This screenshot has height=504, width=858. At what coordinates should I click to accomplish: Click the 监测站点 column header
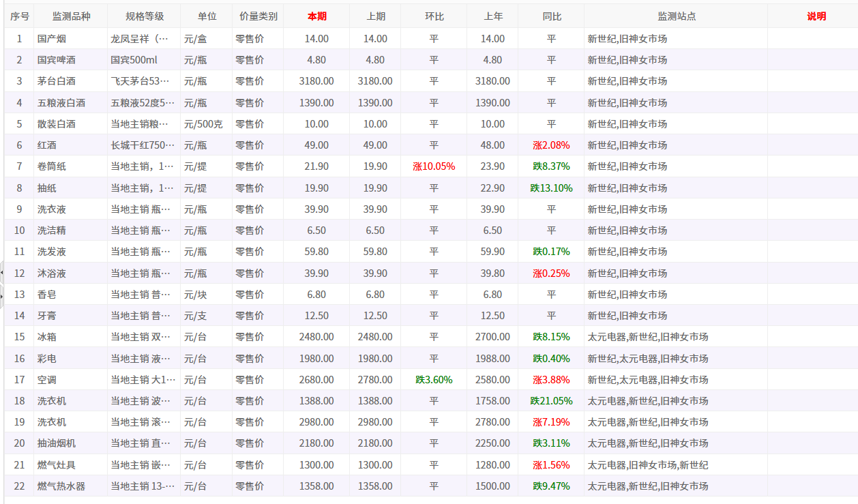(x=676, y=16)
